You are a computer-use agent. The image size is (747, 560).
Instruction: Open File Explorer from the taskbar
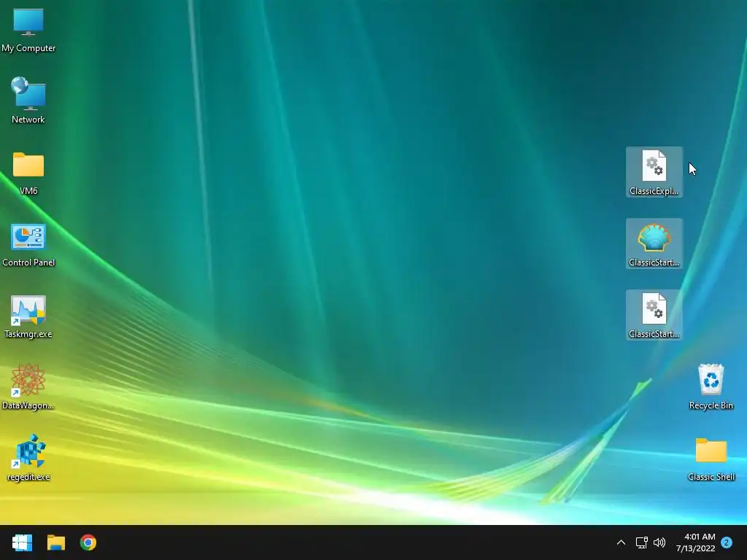55,542
